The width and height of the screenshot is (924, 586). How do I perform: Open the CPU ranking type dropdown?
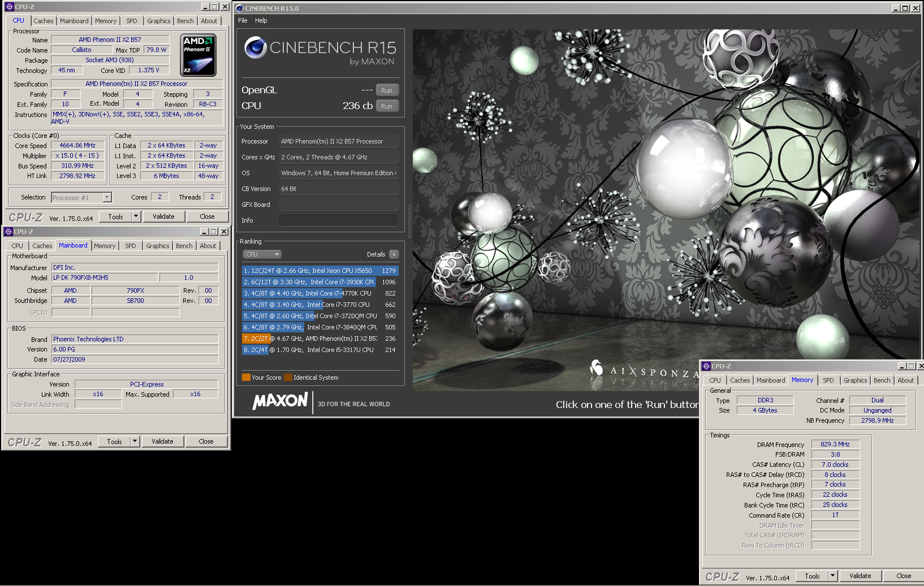262,254
